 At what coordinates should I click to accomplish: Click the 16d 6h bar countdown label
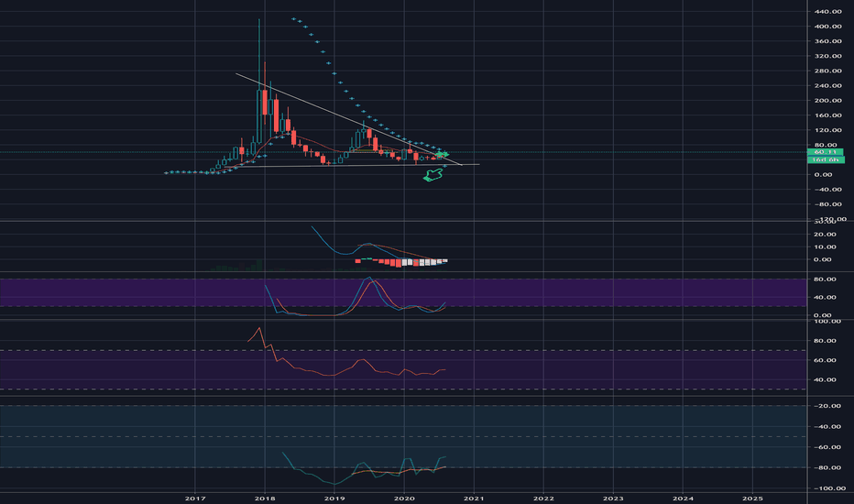tap(825, 159)
